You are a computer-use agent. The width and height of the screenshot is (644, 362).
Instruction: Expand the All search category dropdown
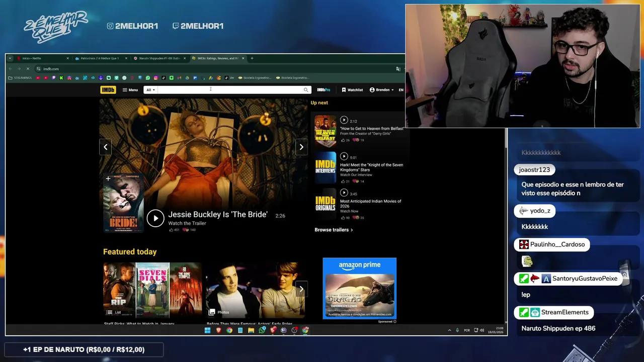click(x=151, y=90)
